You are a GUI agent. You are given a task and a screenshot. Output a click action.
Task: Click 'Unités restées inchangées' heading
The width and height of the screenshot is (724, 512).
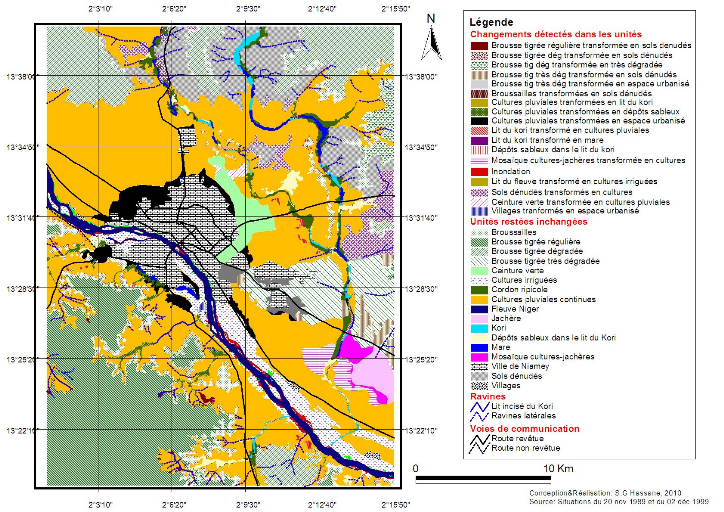click(x=529, y=222)
